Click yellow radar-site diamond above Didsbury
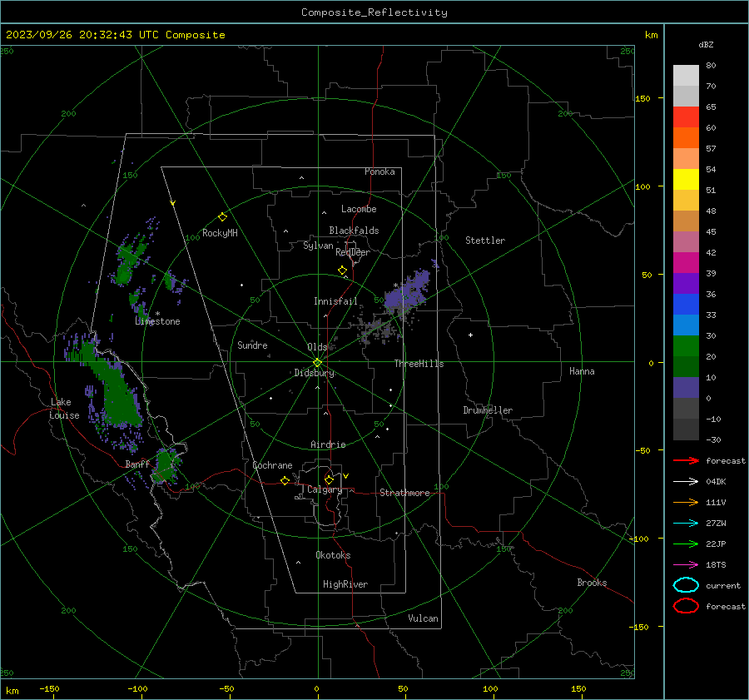This screenshot has height=700, width=749. point(317,363)
